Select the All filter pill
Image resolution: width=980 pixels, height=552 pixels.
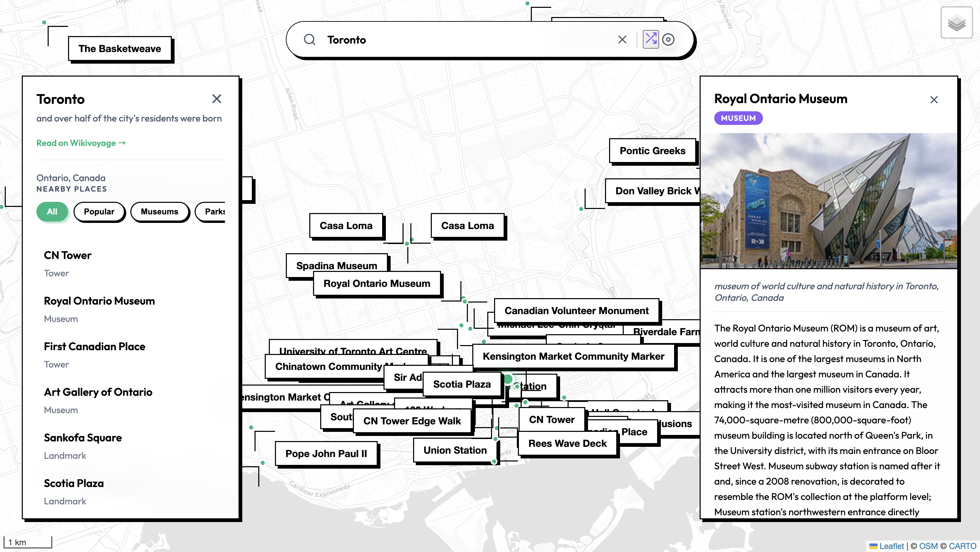[52, 212]
